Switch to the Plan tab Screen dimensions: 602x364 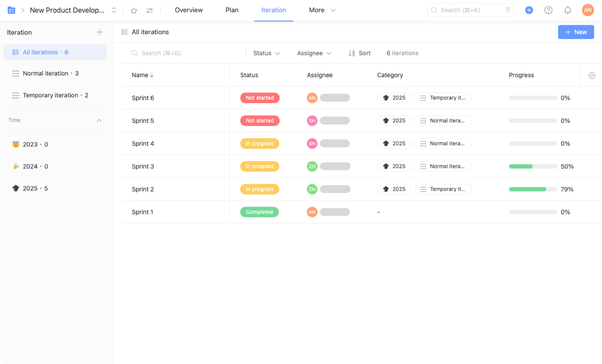[x=232, y=10]
